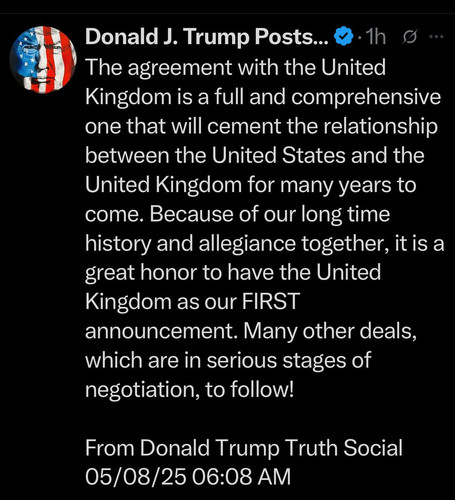Open the Donald J. Trump Posts account name
This screenshot has height=500, width=455.
pos(206,37)
